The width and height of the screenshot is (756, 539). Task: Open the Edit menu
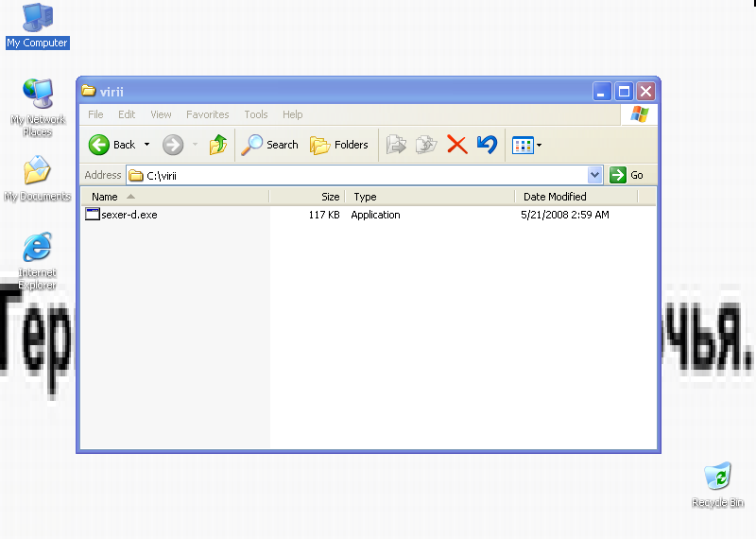[x=127, y=114]
